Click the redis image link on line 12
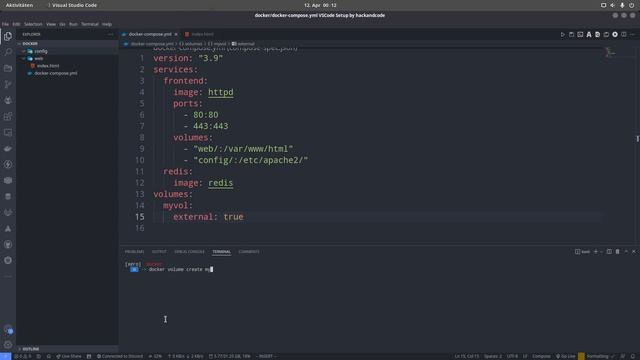This screenshot has width=640, height=360. pyautogui.click(x=221, y=183)
